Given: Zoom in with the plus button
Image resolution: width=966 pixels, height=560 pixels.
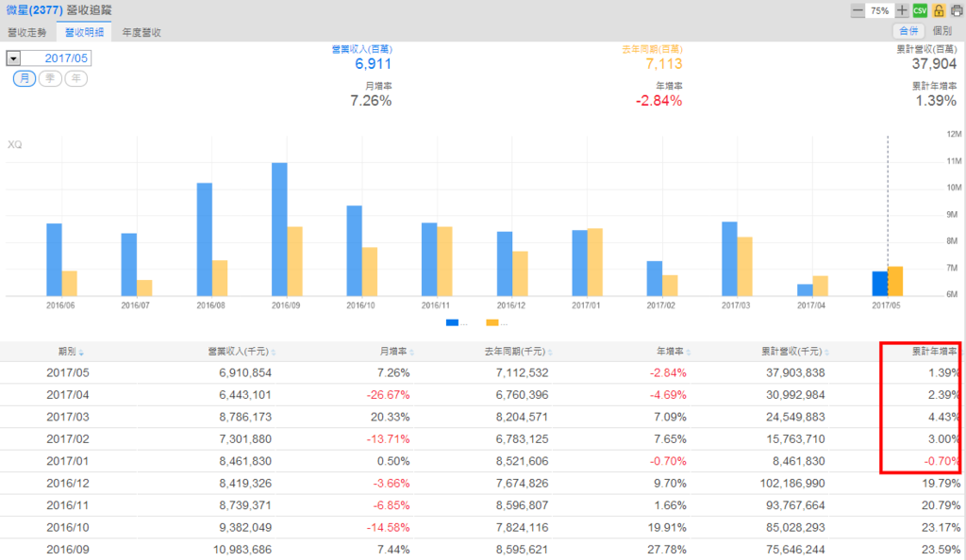Looking at the screenshot, I should (x=902, y=10).
